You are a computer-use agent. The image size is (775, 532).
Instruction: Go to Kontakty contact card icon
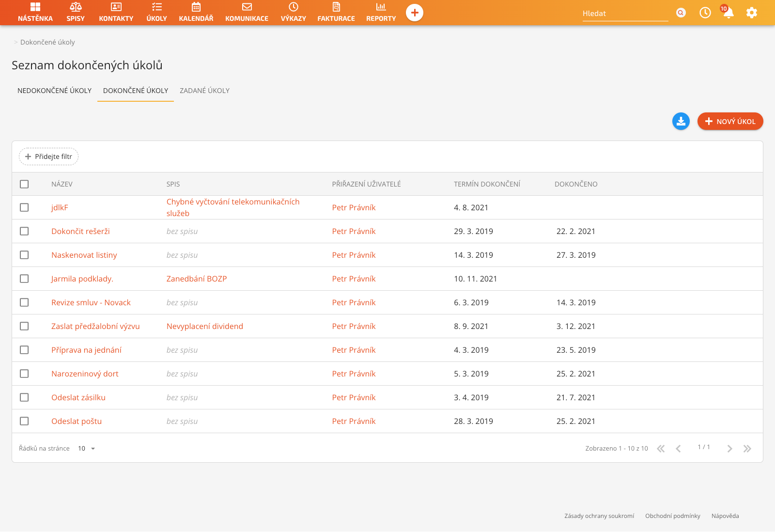click(x=116, y=7)
